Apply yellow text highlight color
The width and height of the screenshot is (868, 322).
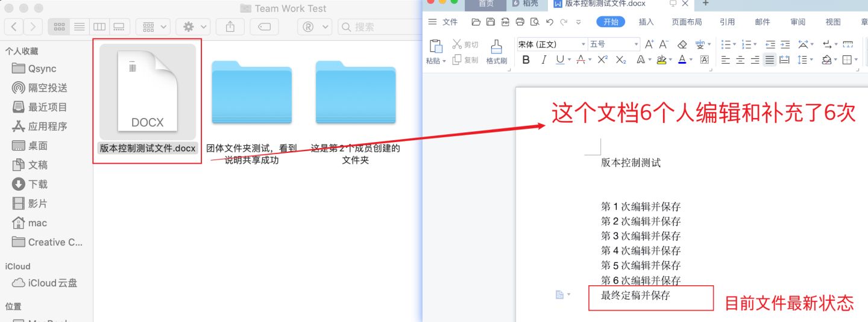pos(662,60)
